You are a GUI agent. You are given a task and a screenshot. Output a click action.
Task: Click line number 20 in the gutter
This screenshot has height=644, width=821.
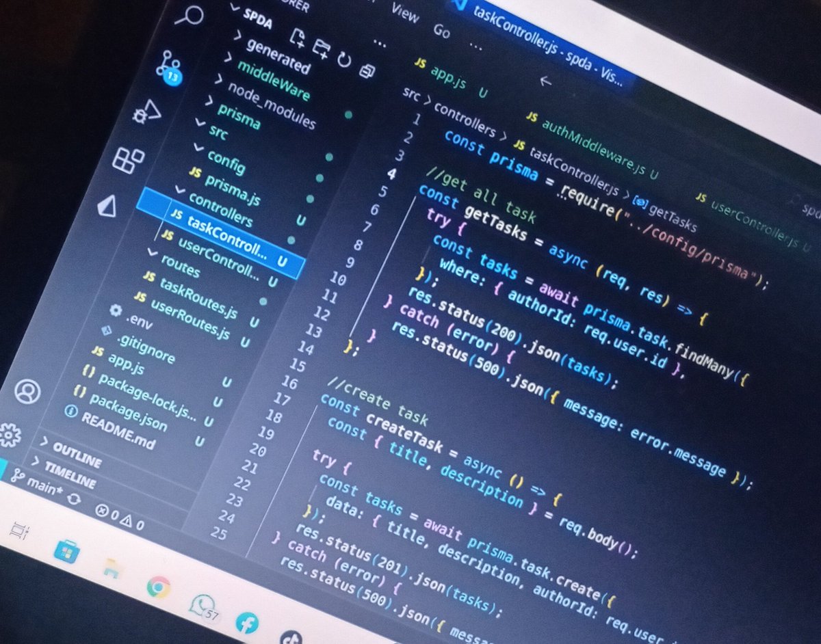tap(257, 450)
